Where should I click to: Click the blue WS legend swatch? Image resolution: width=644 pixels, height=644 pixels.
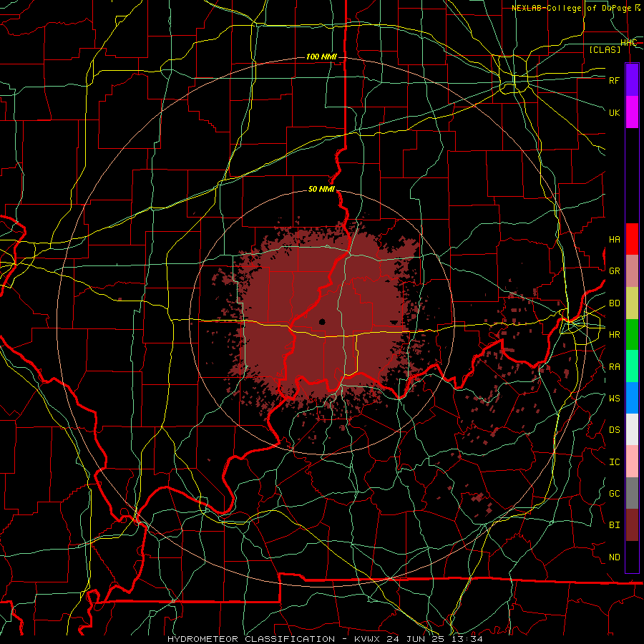click(632, 398)
